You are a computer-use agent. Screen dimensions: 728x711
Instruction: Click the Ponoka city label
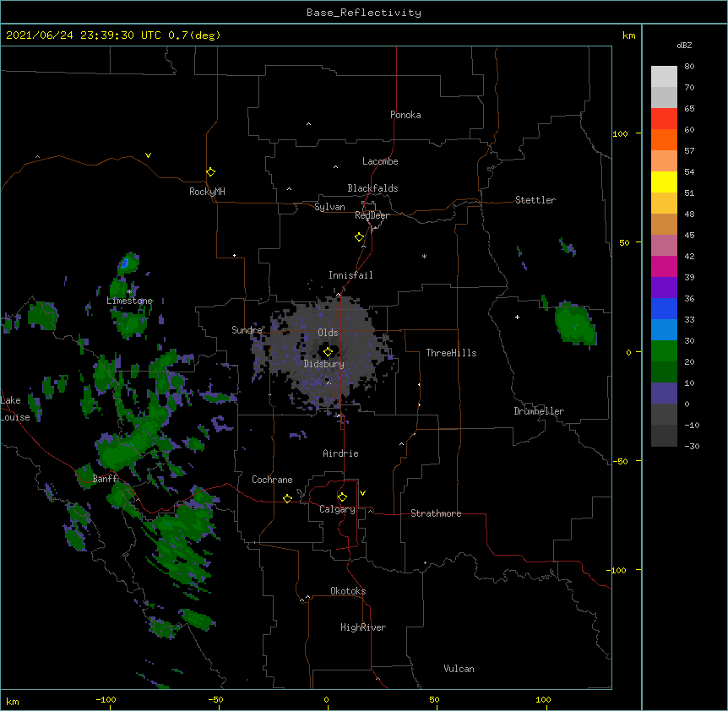tap(405, 115)
